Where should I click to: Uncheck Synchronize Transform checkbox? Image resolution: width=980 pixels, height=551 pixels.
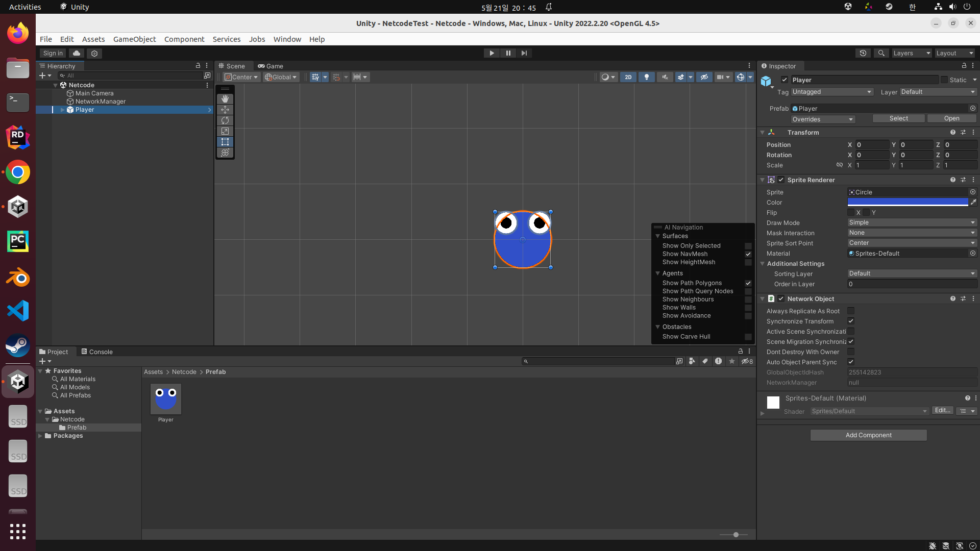coord(851,321)
